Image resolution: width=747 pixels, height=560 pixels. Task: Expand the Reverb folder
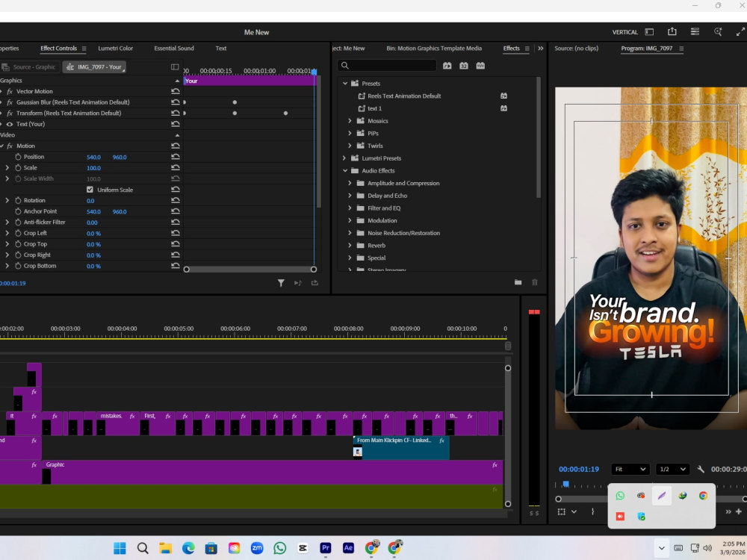tap(350, 245)
